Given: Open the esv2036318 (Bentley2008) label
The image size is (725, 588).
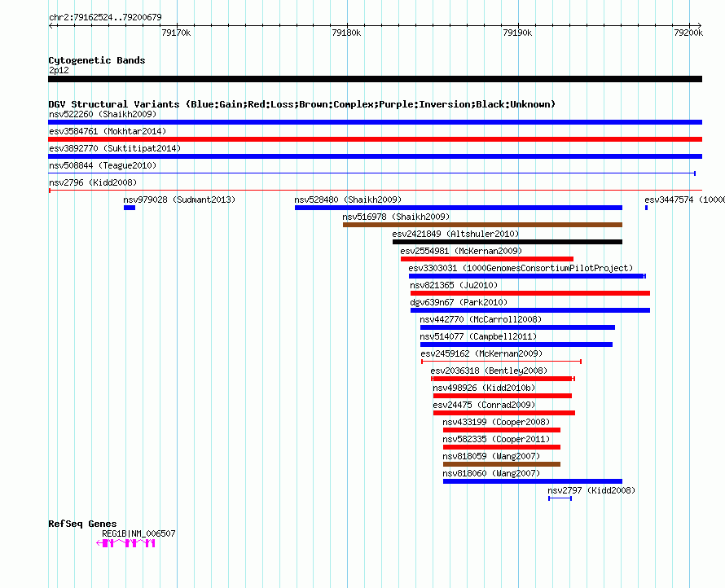Looking at the screenshot, I should click(x=490, y=371).
